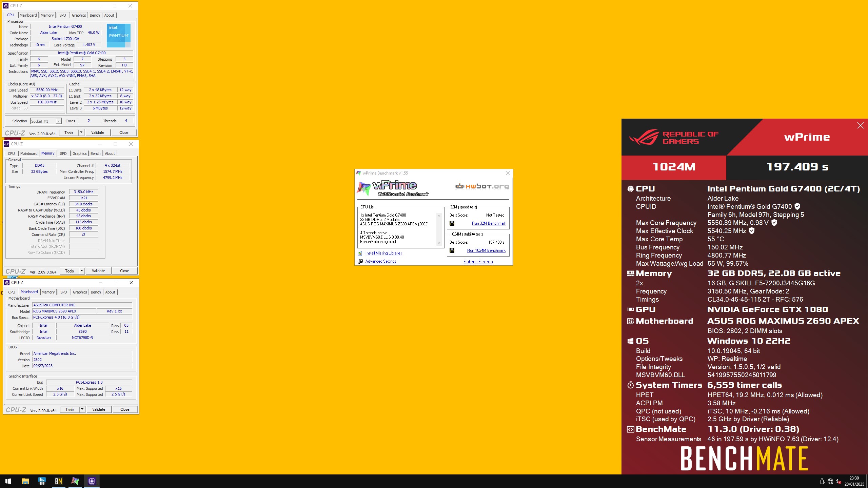This screenshot has width=868, height=488.
Task: Click the USB device tray icon
Action: coord(822,481)
